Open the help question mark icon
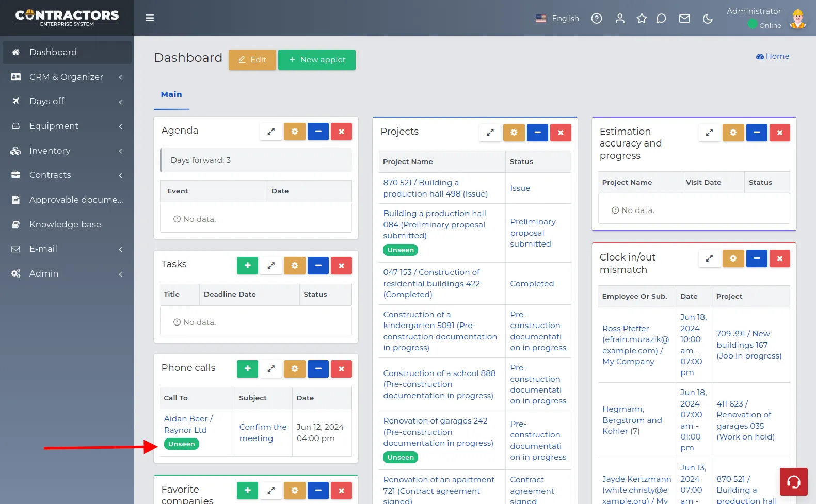Image resolution: width=816 pixels, height=504 pixels. click(597, 19)
